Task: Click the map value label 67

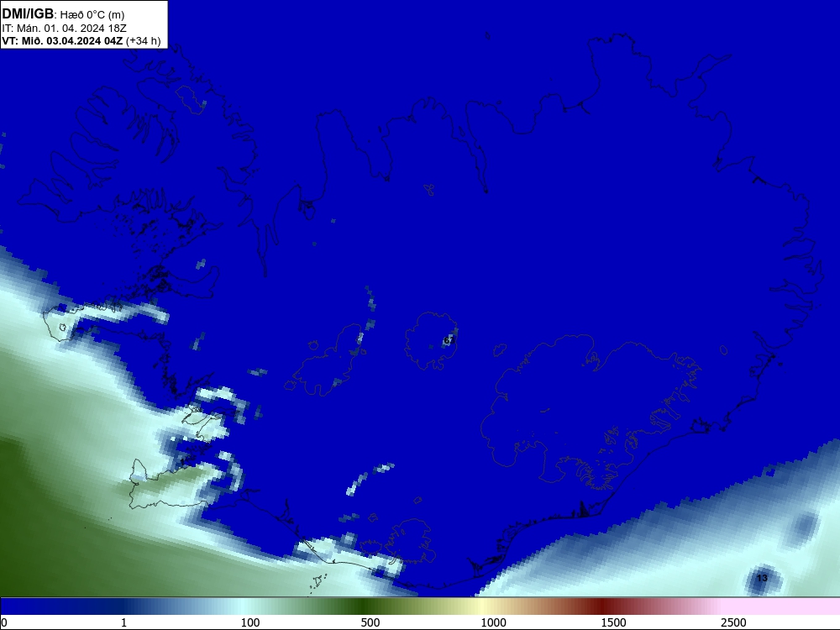Action: pyautogui.click(x=449, y=340)
